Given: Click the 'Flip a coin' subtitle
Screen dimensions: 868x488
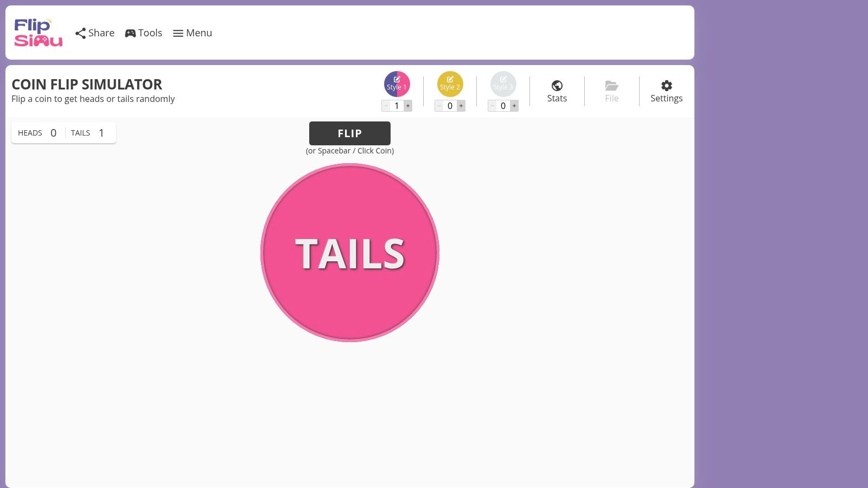Looking at the screenshot, I should coord(93,99).
